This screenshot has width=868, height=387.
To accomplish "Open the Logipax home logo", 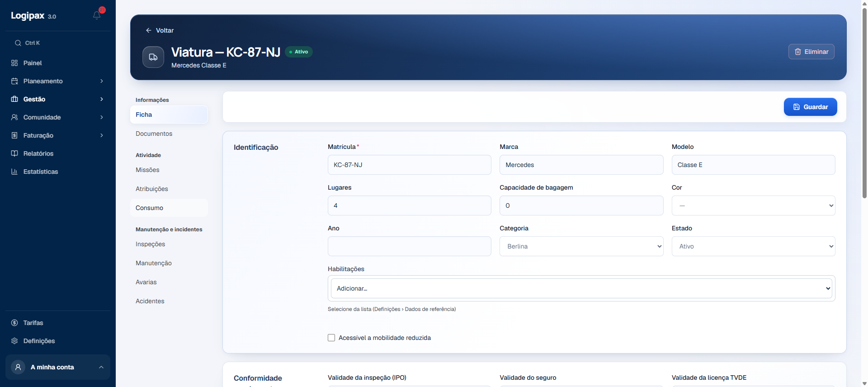I will click(33, 16).
